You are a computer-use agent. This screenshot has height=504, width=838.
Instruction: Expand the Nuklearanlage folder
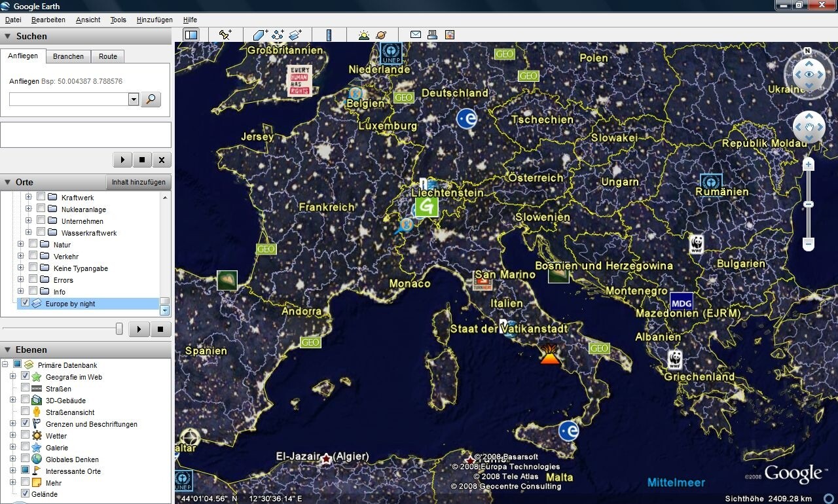pyautogui.click(x=28, y=209)
